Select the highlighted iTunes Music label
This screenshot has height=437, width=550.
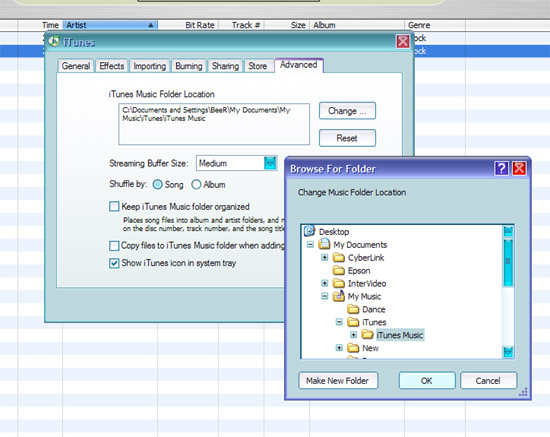pyautogui.click(x=400, y=335)
